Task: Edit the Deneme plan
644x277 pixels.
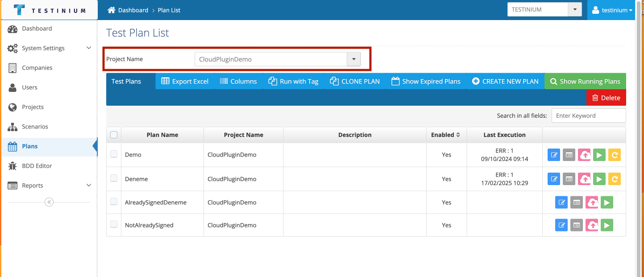Action: (554, 179)
